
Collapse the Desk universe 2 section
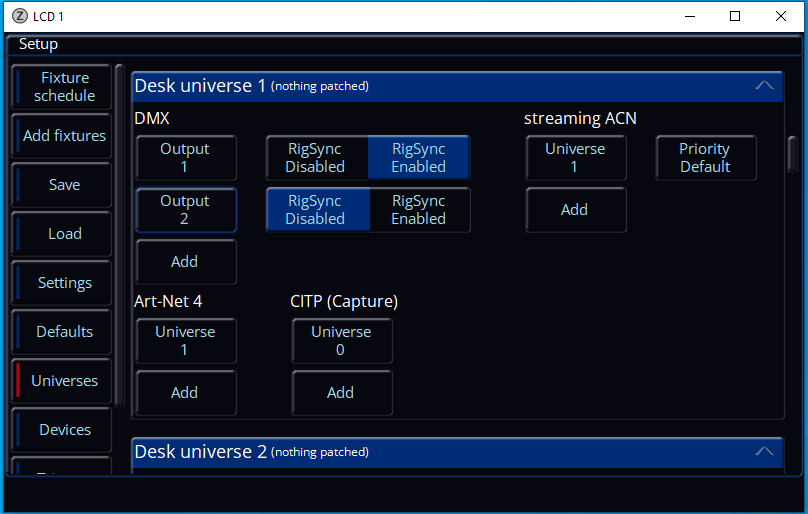tap(764, 452)
